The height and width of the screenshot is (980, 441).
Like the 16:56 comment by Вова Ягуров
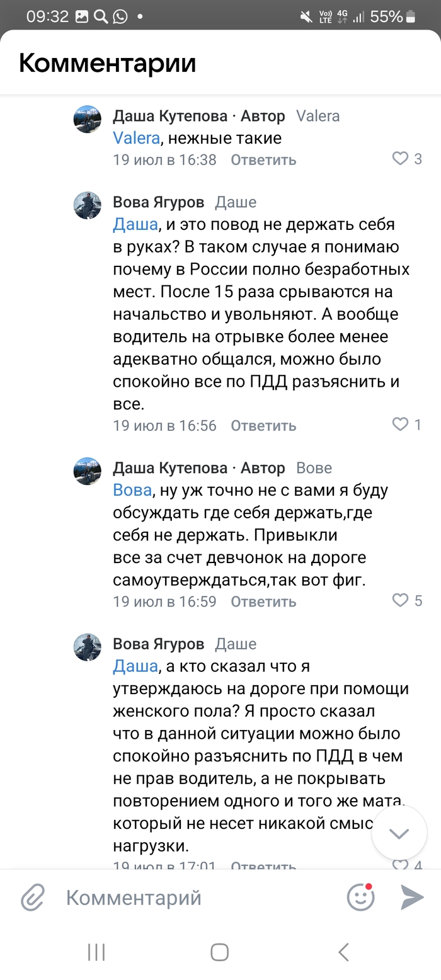tap(401, 424)
